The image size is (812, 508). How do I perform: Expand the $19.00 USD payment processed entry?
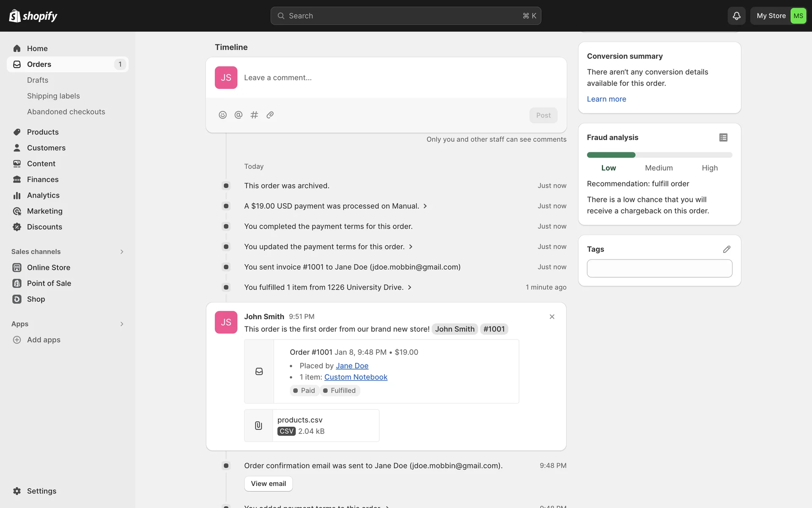tap(425, 206)
